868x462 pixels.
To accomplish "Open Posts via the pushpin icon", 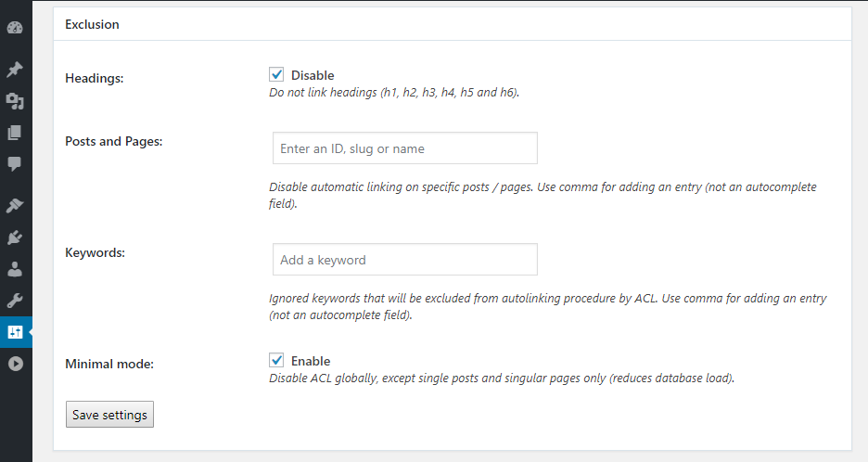I will (15, 70).
